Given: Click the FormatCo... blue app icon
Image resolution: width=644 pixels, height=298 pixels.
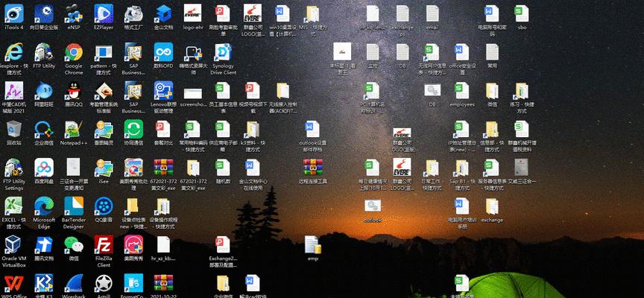Looking at the screenshot, I should (x=133, y=283).
